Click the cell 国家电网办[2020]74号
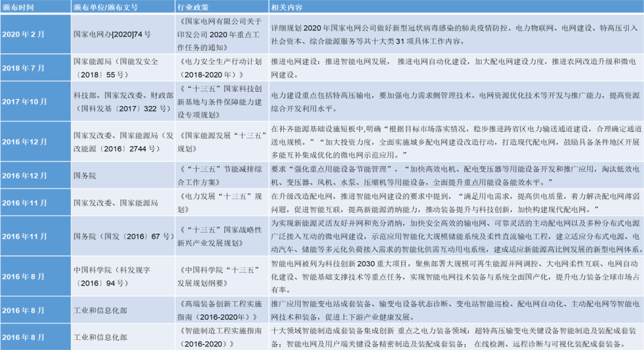 123,34
